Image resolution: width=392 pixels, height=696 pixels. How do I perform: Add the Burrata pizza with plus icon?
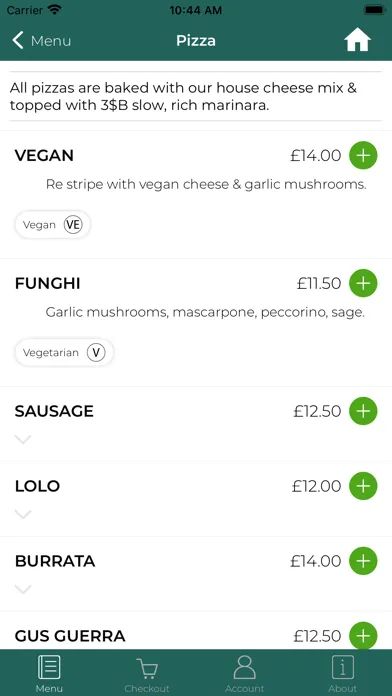tap(363, 561)
